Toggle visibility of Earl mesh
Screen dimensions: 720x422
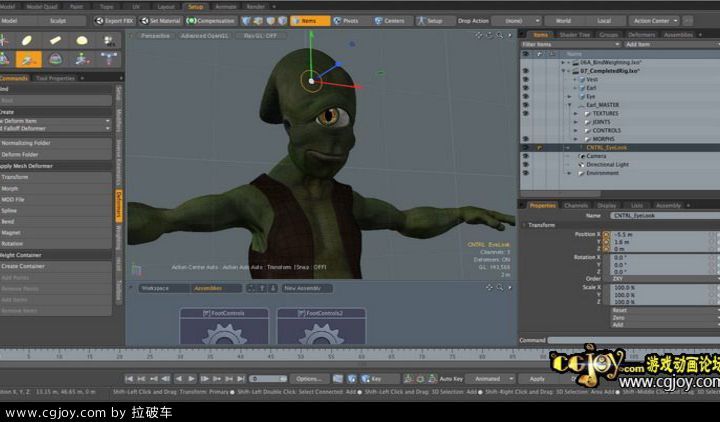pyautogui.click(x=526, y=88)
